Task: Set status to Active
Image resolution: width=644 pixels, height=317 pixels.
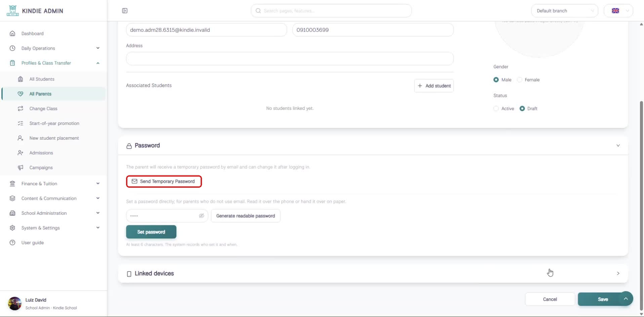Action: point(496,108)
